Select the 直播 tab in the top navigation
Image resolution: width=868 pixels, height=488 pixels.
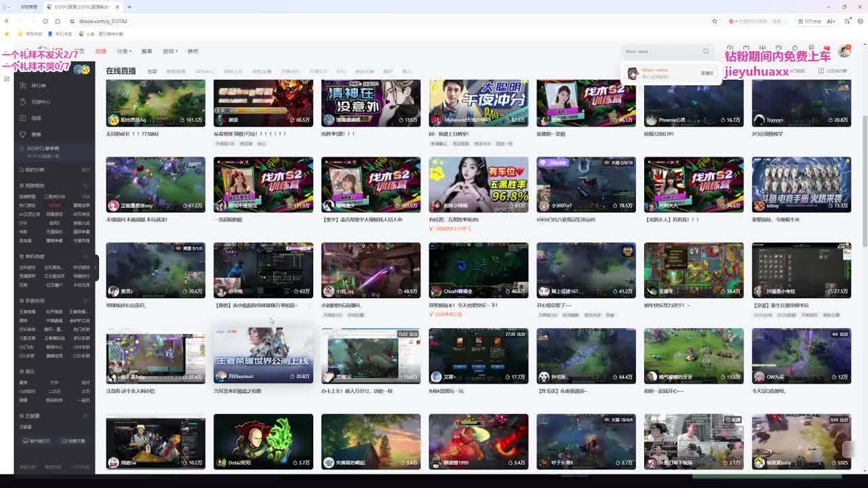point(100,52)
